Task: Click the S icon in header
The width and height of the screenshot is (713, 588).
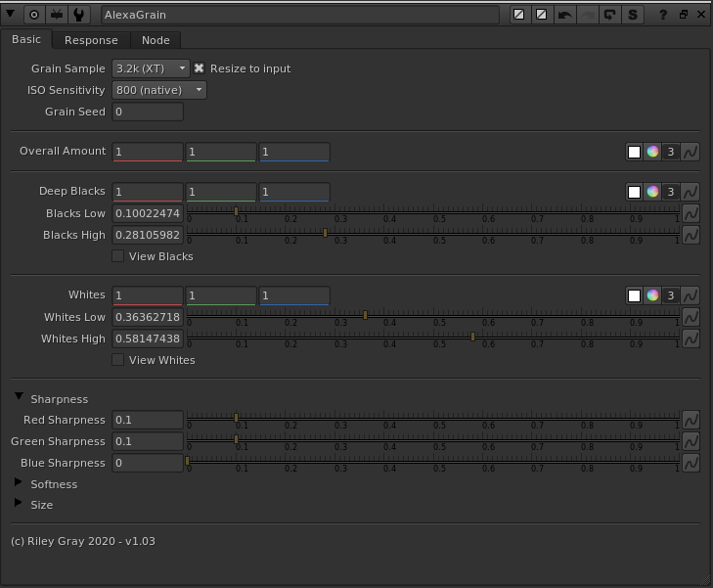Action: 633,15
